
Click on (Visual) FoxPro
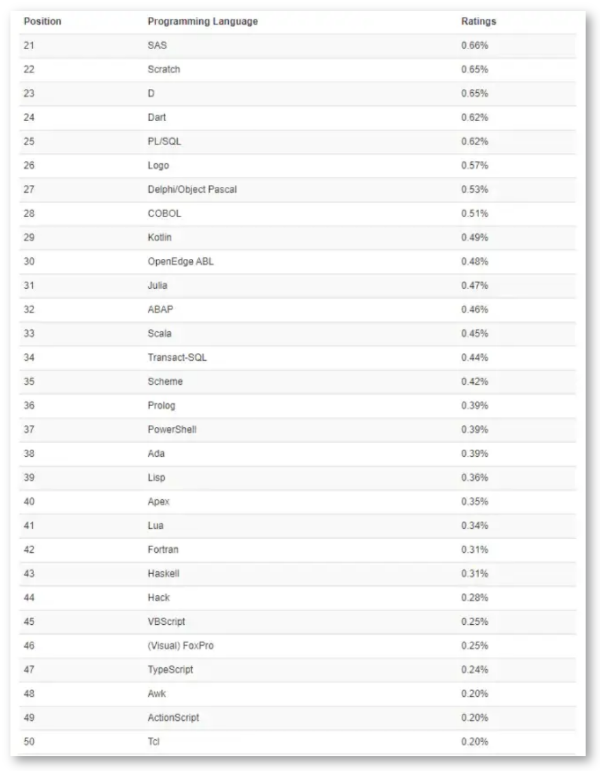[180, 645]
